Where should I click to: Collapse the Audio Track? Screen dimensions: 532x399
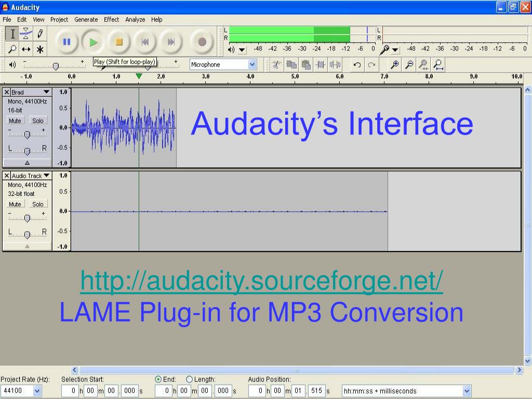[27, 246]
